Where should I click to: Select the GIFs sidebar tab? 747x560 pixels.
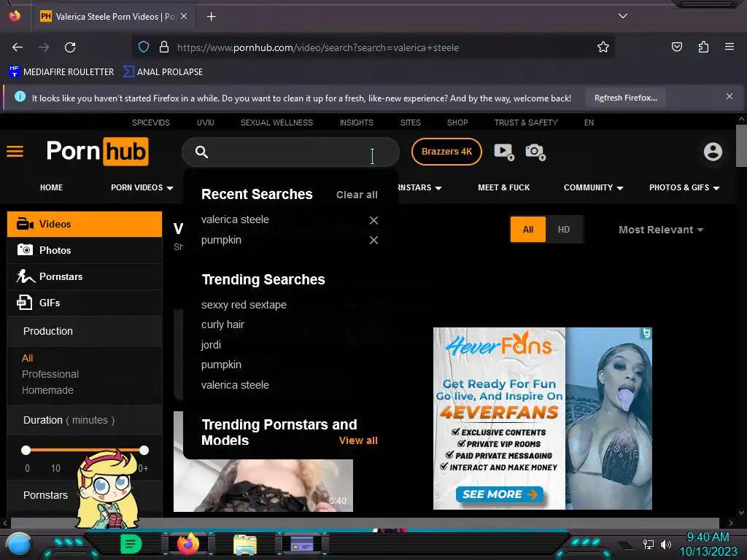[85, 303]
